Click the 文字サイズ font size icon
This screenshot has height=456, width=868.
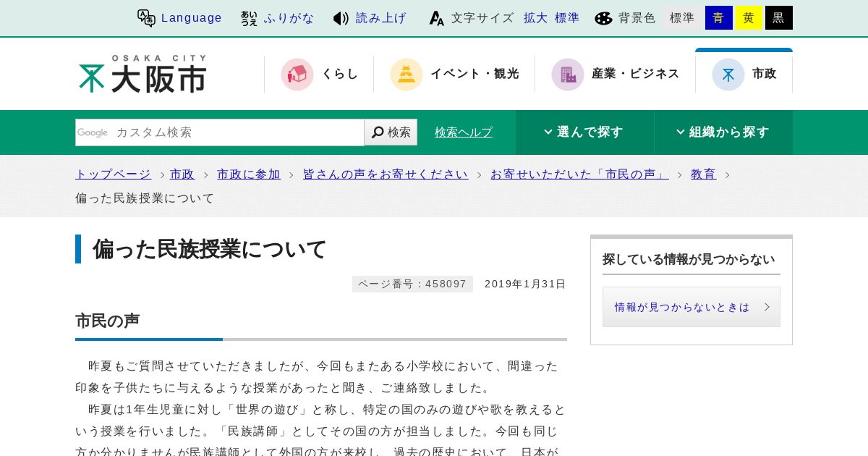437,18
